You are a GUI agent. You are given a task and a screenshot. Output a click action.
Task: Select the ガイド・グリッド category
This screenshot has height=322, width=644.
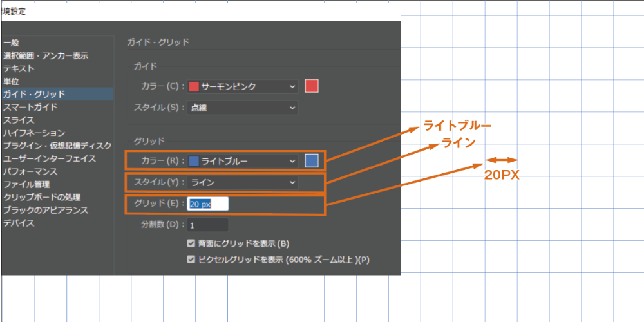pyautogui.click(x=57, y=94)
